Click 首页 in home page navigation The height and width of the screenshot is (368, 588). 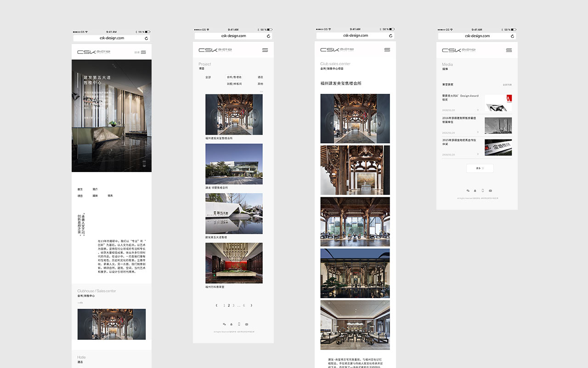pyautogui.click(x=80, y=189)
